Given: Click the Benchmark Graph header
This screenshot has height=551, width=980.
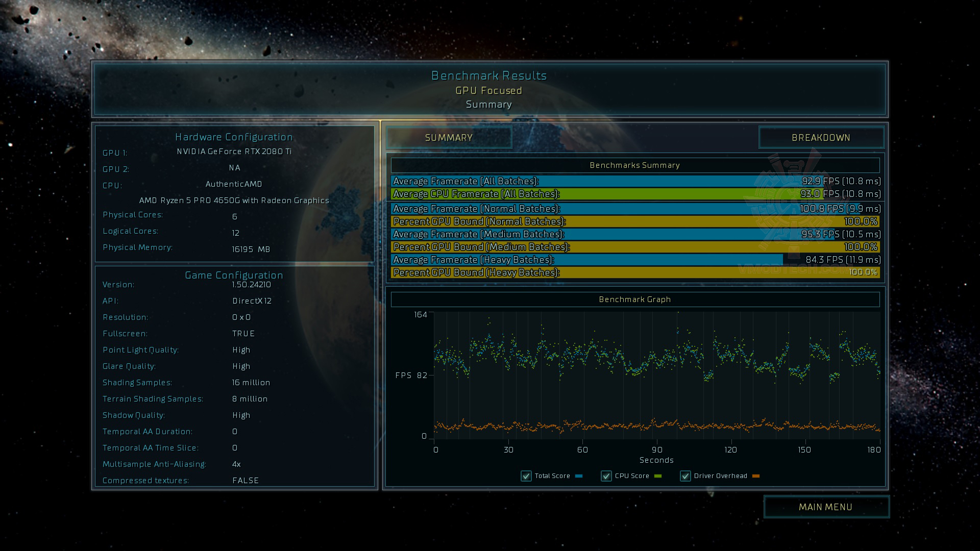Looking at the screenshot, I should [635, 299].
